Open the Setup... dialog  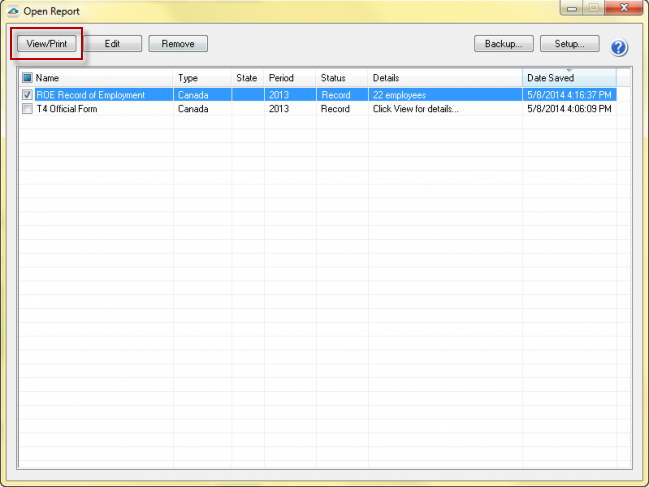(x=569, y=44)
